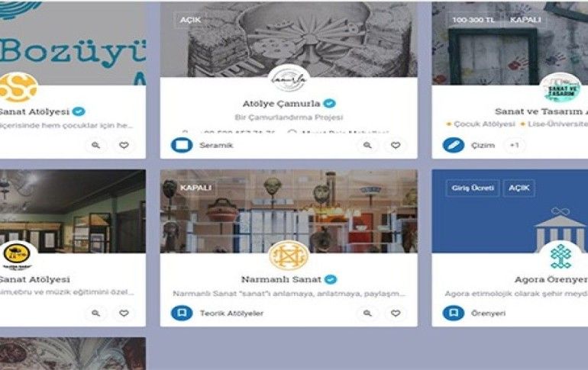Heart the Bozüyük Sanat Atölyesi card
The image size is (588, 370).
(x=124, y=145)
